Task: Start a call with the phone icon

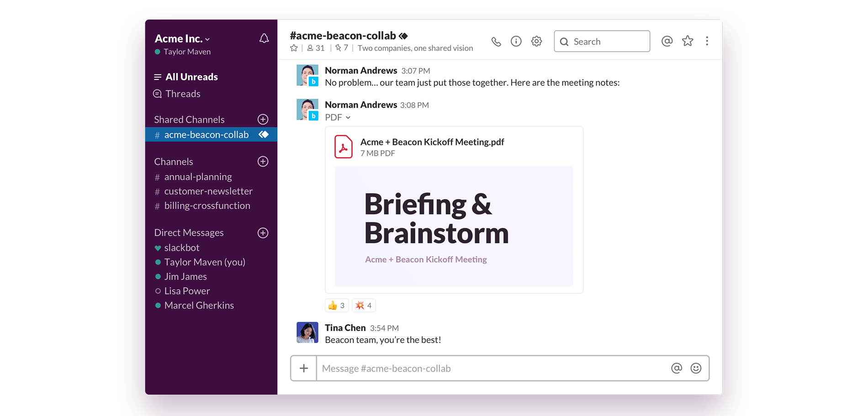Action: 496,42
